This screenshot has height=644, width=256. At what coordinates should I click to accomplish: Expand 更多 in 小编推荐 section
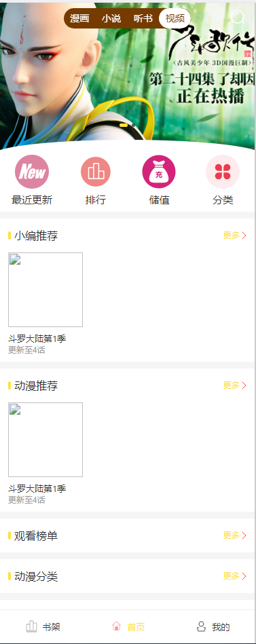pos(235,235)
